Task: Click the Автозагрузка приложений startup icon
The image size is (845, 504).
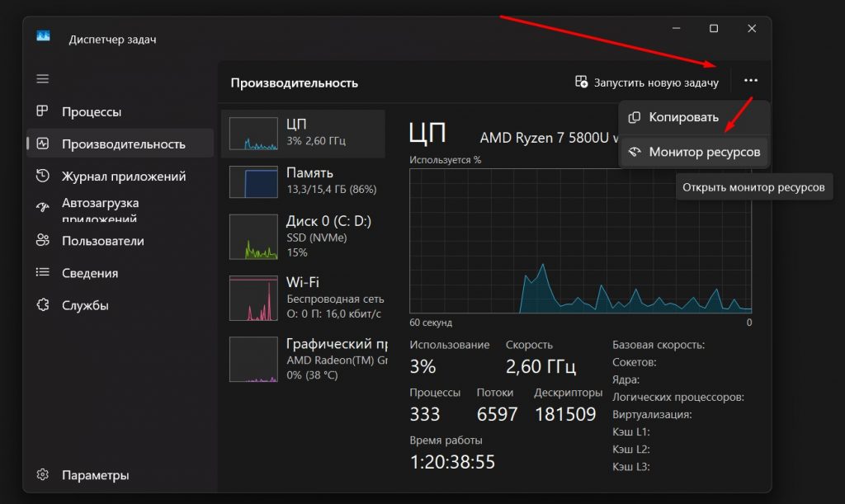Action: coord(43,207)
